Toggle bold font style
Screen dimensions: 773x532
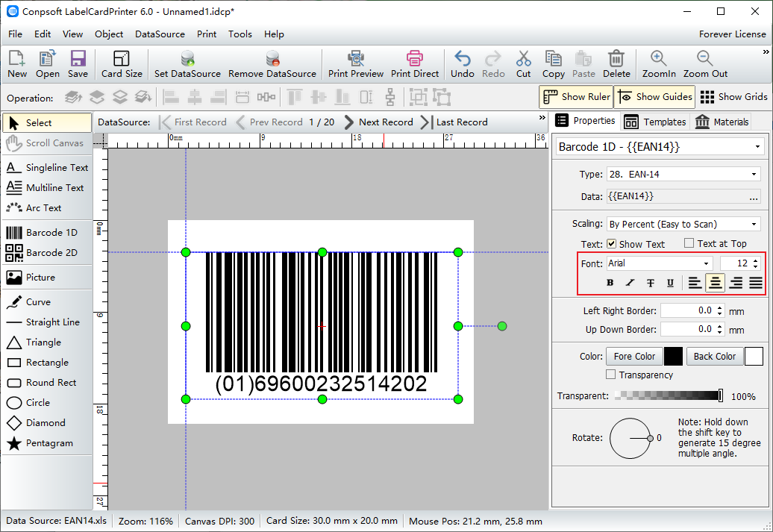pos(610,283)
